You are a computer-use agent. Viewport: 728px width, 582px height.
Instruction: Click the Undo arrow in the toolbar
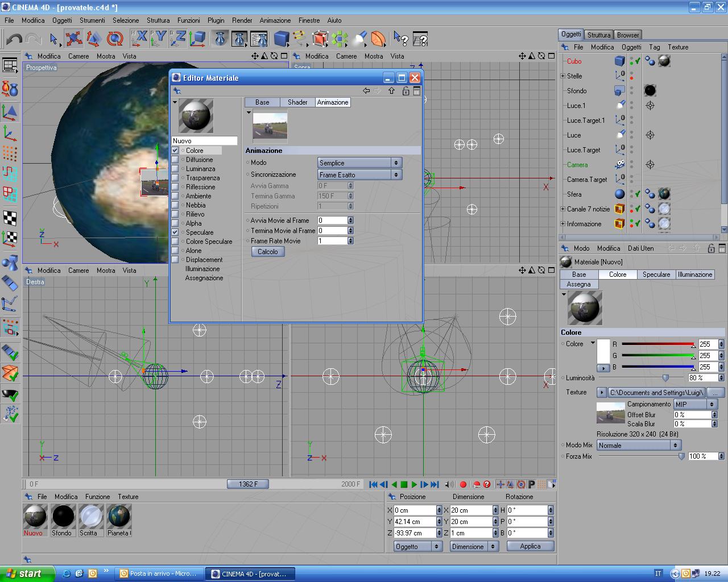click(14, 39)
